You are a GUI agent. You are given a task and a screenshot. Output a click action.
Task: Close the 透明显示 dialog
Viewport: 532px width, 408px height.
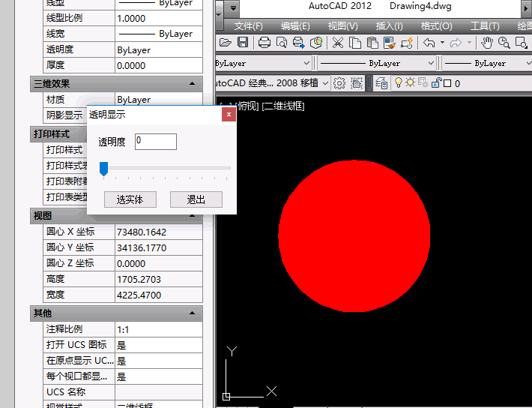pyautogui.click(x=229, y=115)
